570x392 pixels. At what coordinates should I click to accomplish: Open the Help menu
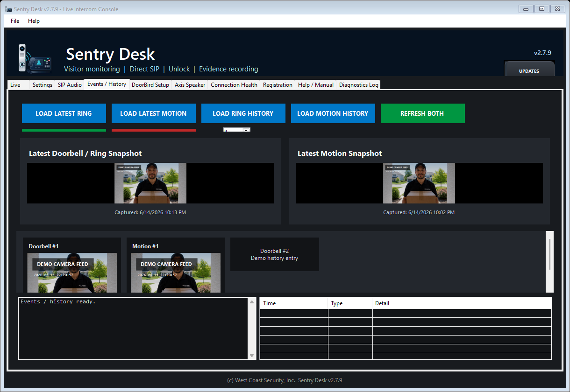pyautogui.click(x=34, y=21)
